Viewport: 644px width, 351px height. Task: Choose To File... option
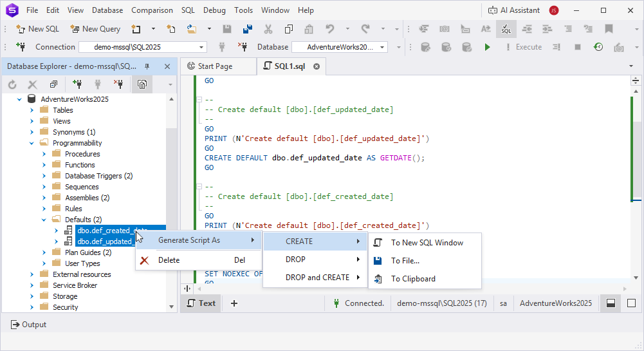tap(425, 261)
